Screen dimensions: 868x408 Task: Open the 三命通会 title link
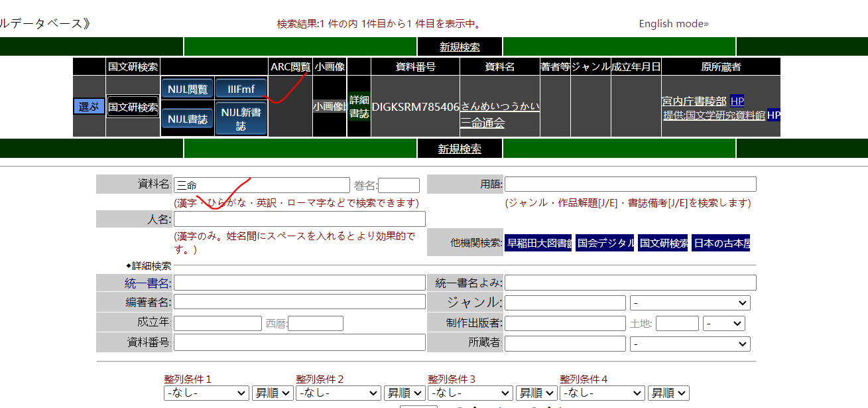coord(482,123)
